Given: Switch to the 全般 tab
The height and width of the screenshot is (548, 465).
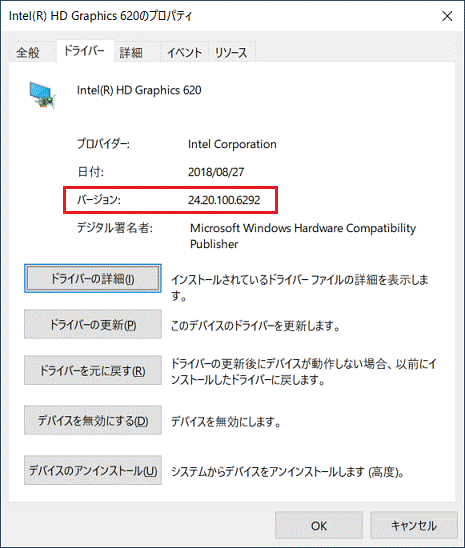Looking at the screenshot, I should 28,52.
